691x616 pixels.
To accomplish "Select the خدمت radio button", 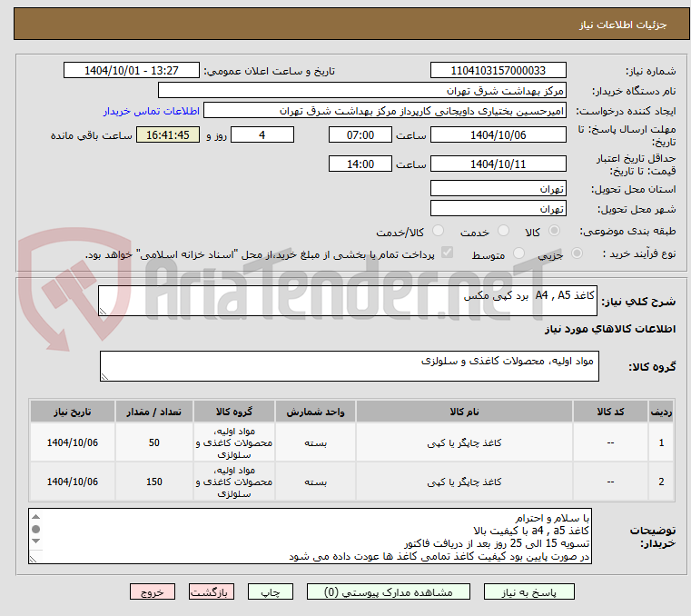I will pos(503,231).
